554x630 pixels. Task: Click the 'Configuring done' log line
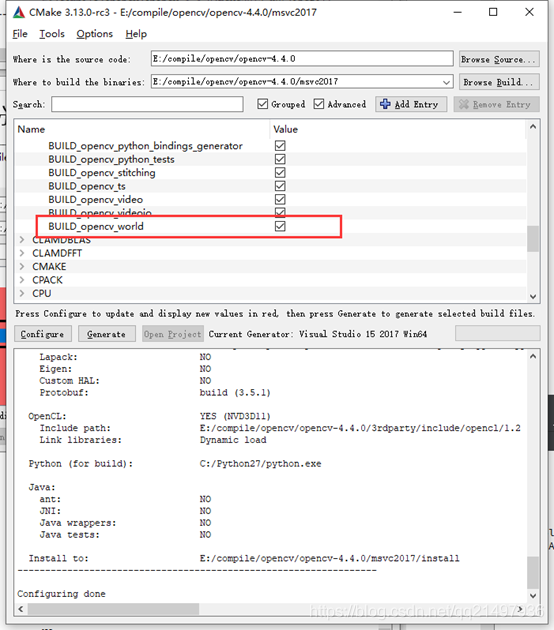pyautogui.click(x=61, y=593)
